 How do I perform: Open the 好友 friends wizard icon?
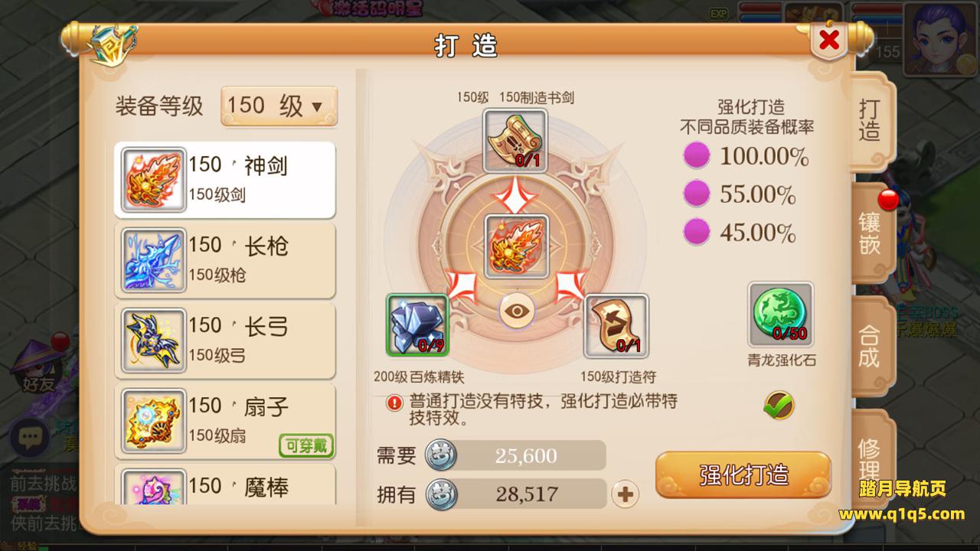pos(37,367)
